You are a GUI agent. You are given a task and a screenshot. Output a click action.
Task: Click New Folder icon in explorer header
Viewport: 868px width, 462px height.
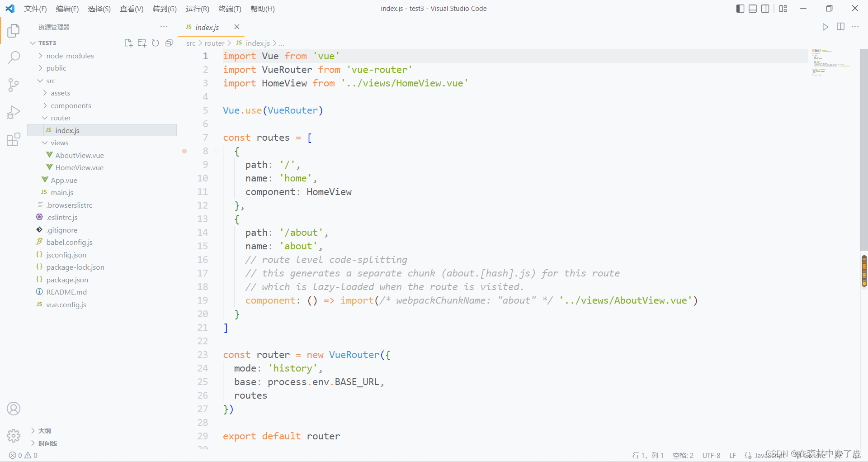click(142, 43)
